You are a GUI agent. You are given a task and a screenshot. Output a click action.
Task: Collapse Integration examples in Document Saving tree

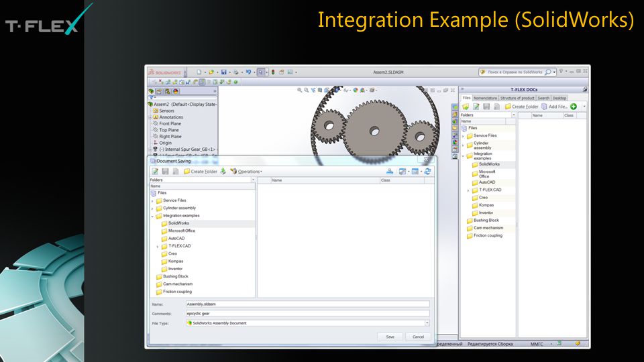click(152, 216)
